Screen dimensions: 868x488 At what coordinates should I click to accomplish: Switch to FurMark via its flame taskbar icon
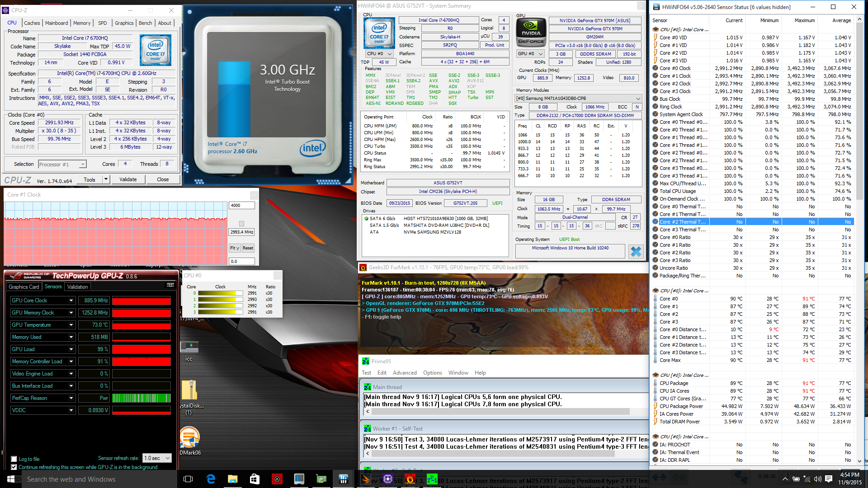tap(410, 479)
